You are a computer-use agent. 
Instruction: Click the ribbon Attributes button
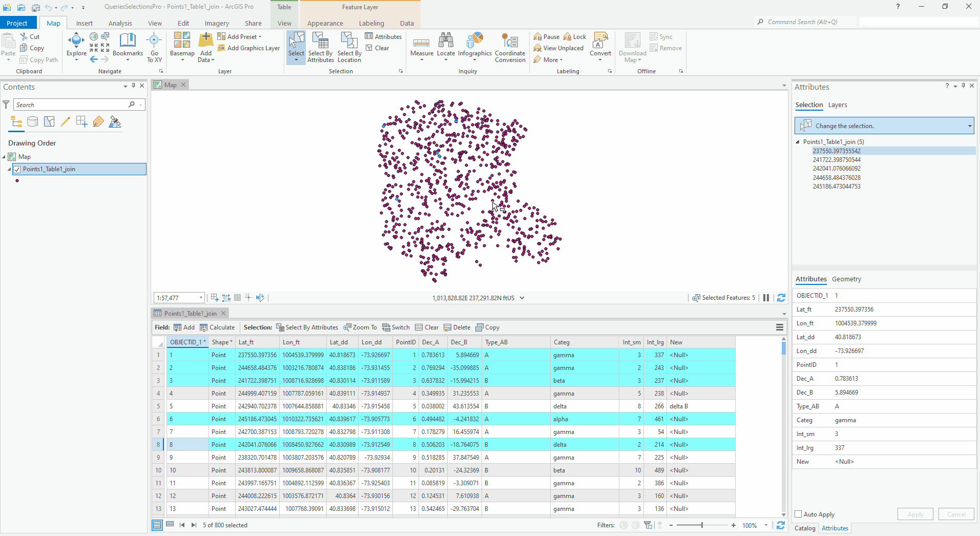coord(383,37)
